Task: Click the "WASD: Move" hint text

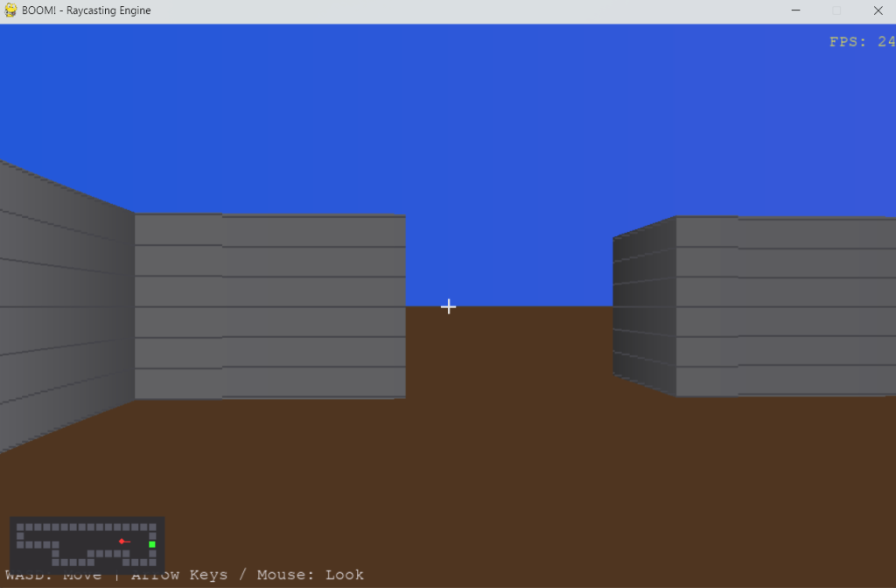Action: [53, 575]
